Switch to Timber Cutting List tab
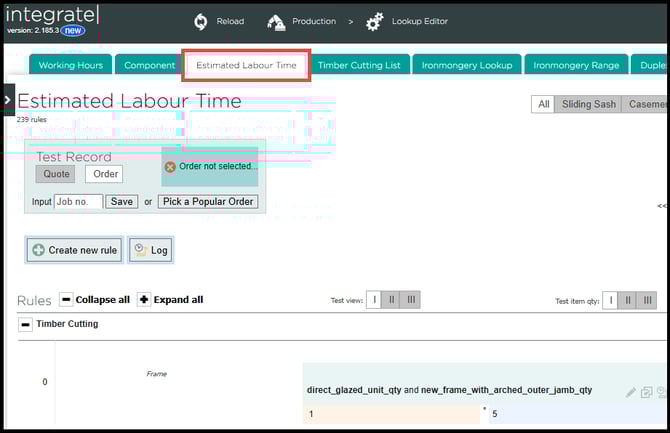The height and width of the screenshot is (433, 670). 358,66
